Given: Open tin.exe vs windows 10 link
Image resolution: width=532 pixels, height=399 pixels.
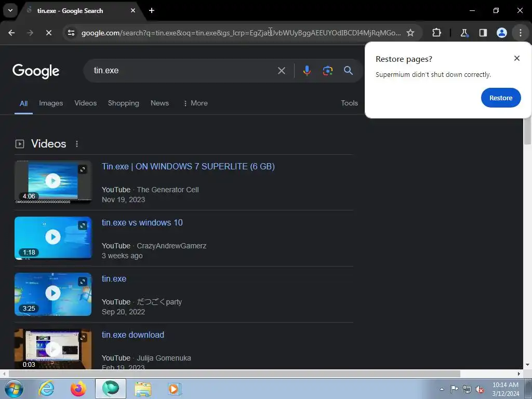Looking at the screenshot, I should point(142,222).
